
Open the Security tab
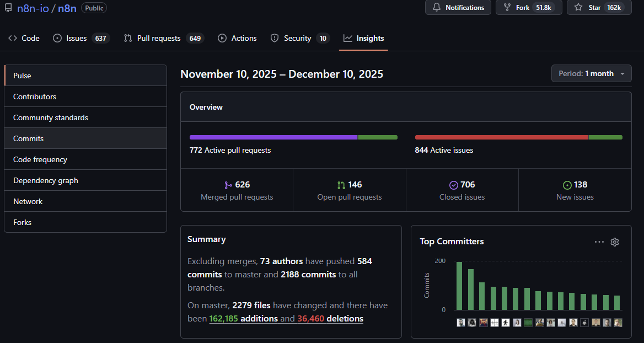pos(297,38)
